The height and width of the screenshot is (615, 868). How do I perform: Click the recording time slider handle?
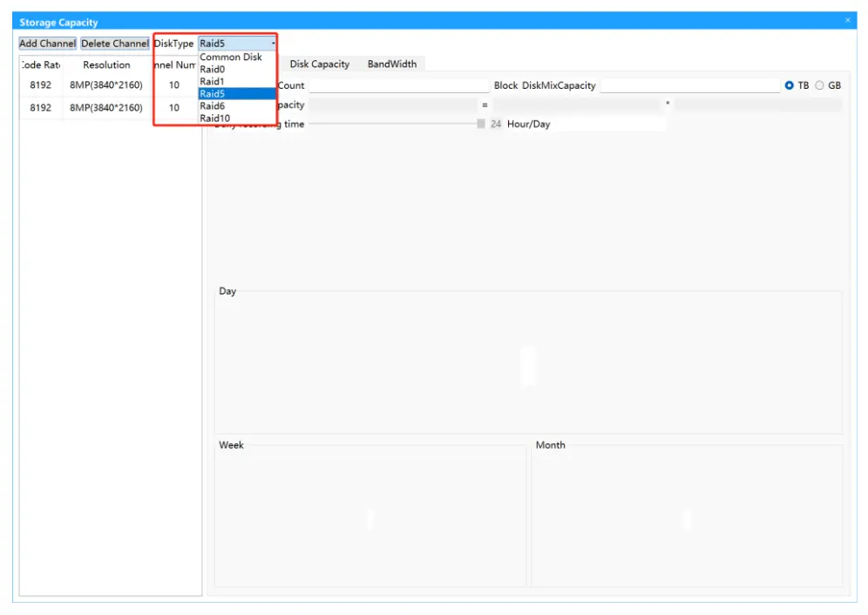click(x=480, y=124)
